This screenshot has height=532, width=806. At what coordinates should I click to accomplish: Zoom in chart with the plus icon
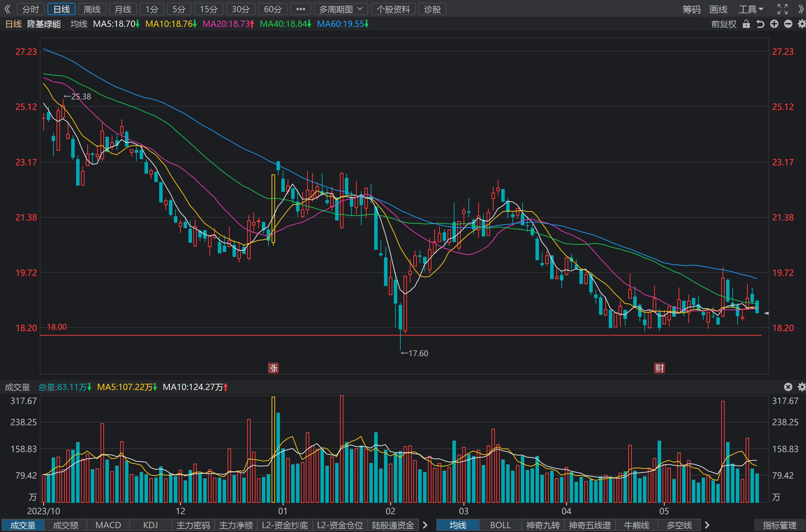[774, 24]
